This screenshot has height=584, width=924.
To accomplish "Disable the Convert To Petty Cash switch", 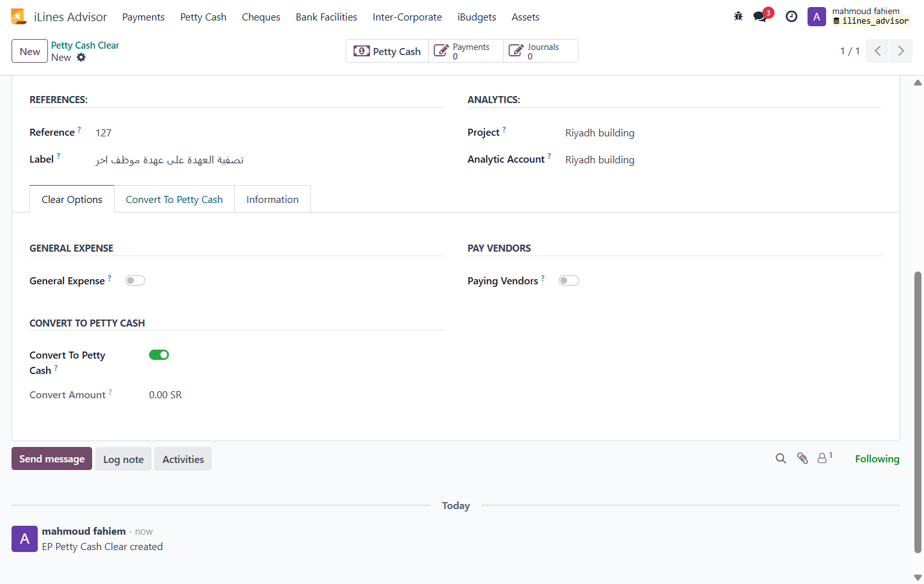I will pyautogui.click(x=159, y=355).
